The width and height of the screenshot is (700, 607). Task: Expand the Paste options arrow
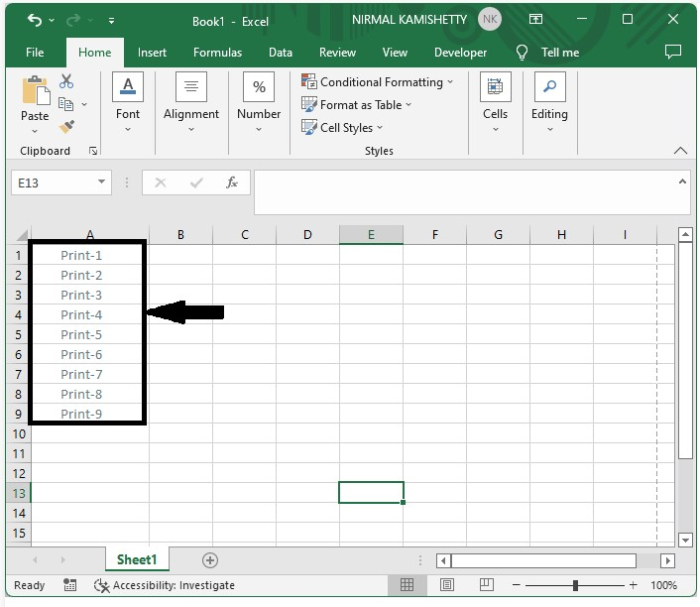35,131
